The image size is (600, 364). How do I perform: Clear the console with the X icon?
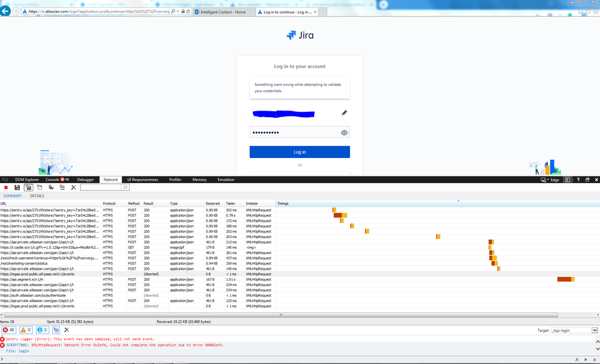pos(67,330)
